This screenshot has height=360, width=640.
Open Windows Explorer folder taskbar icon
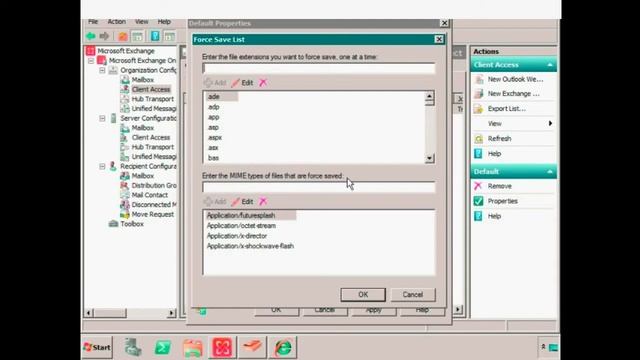(193, 348)
